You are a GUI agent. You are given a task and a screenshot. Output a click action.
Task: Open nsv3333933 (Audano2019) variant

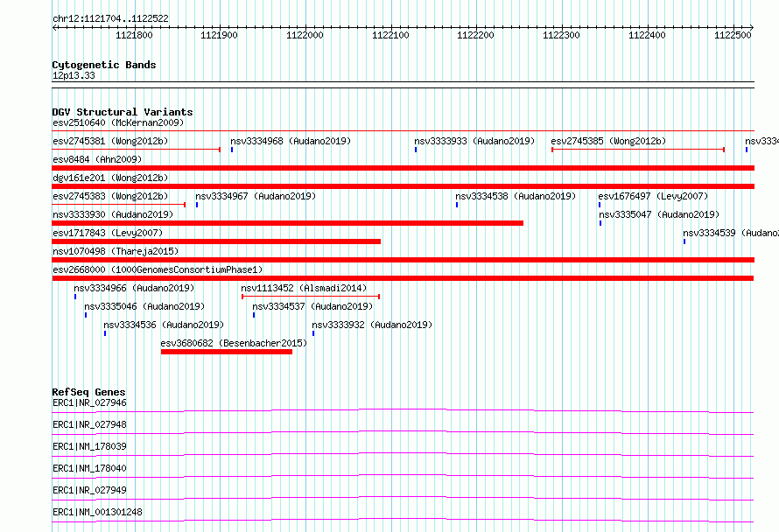click(474, 141)
